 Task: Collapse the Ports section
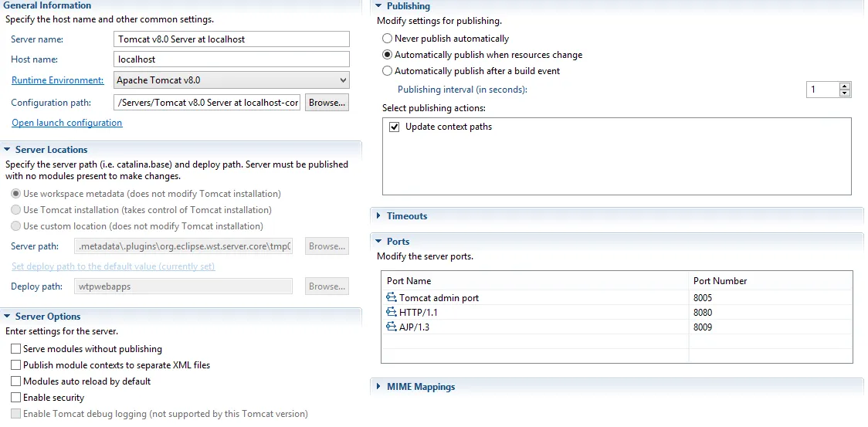[378, 242]
